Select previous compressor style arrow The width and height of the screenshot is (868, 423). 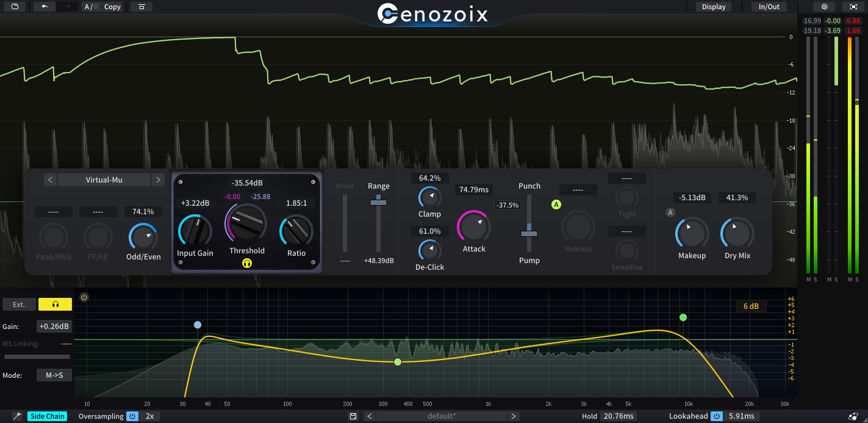point(51,179)
